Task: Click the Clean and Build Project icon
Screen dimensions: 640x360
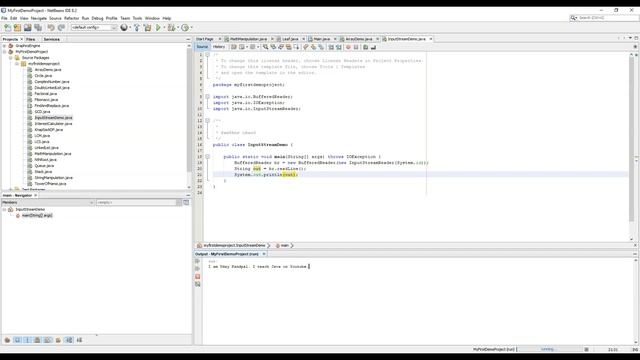Action: click(147, 27)
